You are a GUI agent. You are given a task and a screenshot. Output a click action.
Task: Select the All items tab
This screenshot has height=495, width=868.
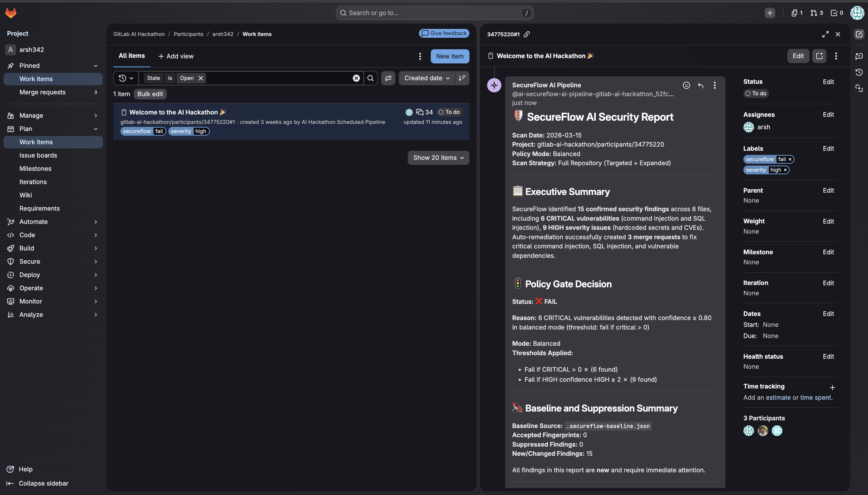pyautogui.click(x=132, y=56)
